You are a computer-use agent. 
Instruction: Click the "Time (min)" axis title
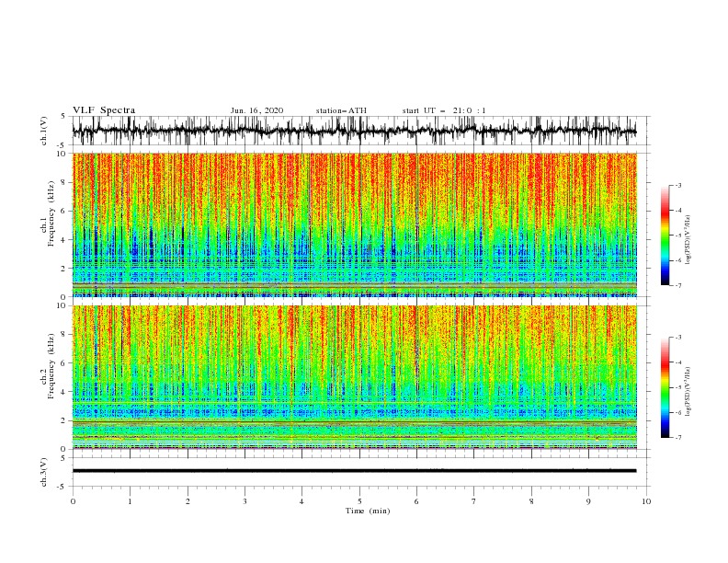pyautogui.click(x=368, y=511)
